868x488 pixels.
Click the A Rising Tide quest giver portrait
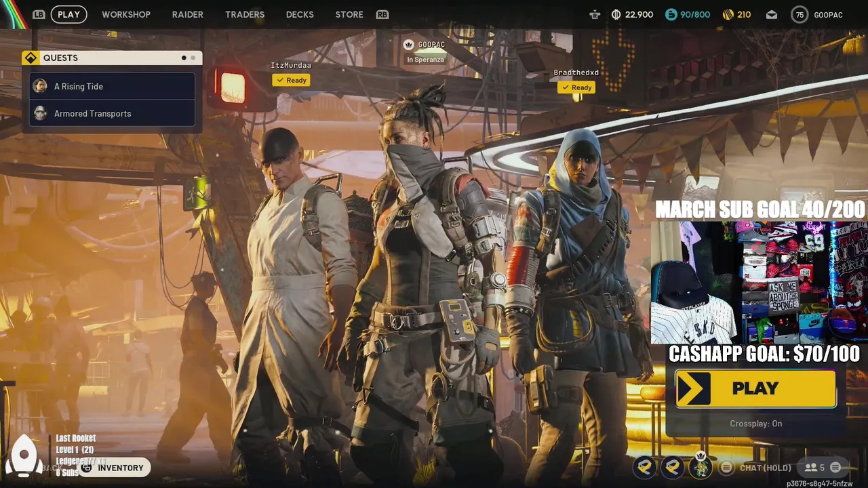tap(40, 86)
